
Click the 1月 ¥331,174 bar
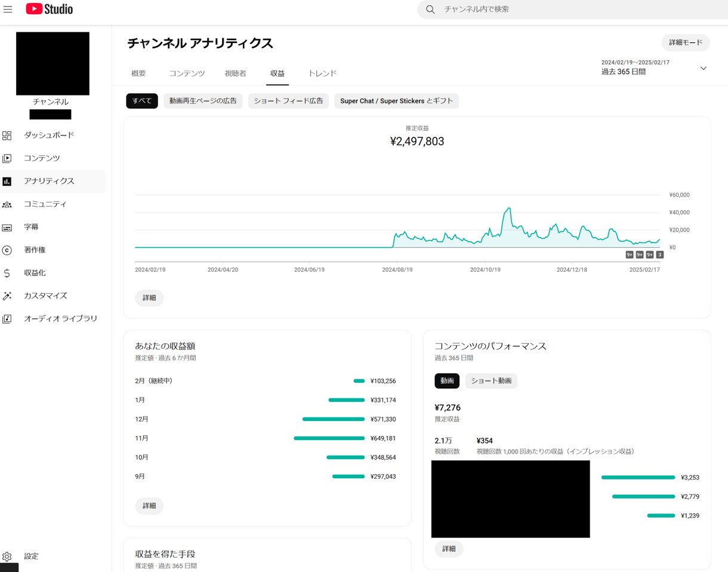click(346, 400)
